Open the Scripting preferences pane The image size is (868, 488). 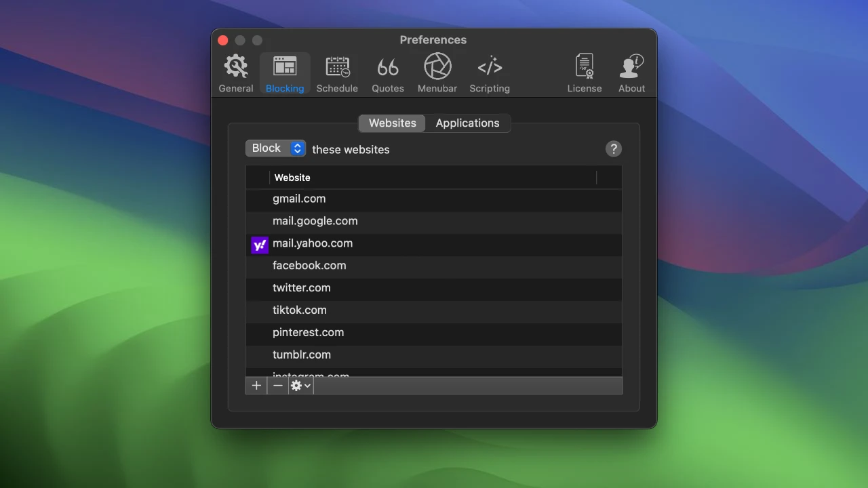pyautogui.click(x=490, y=73)
